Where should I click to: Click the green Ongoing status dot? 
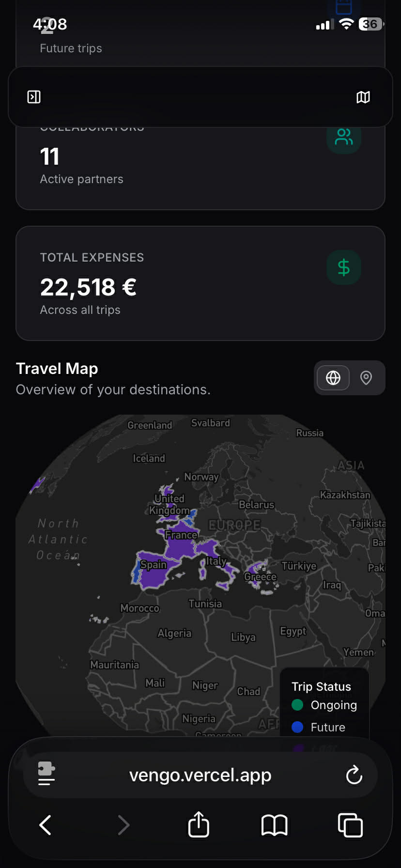point(297,705)
